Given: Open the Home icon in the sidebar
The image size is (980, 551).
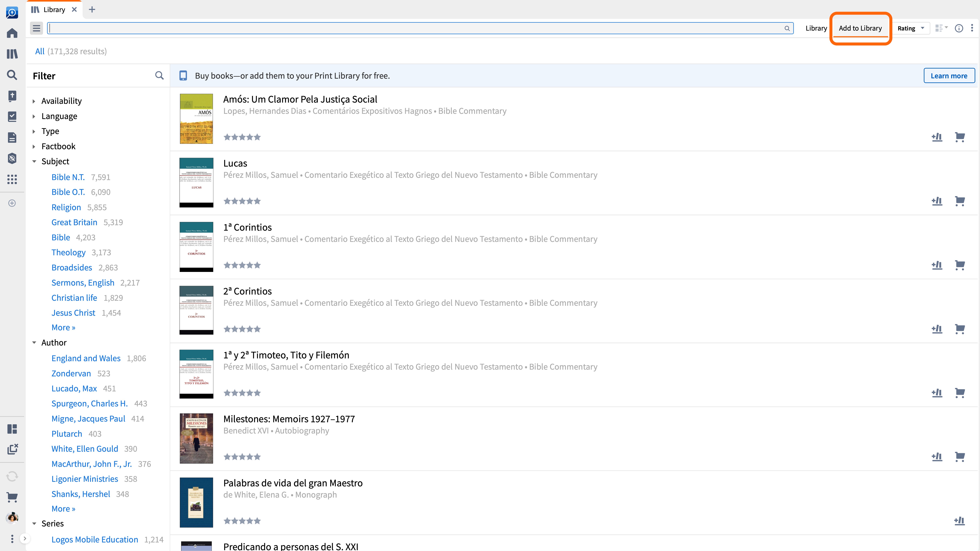Looking at the screenshot, I should (x=12, y=33).
